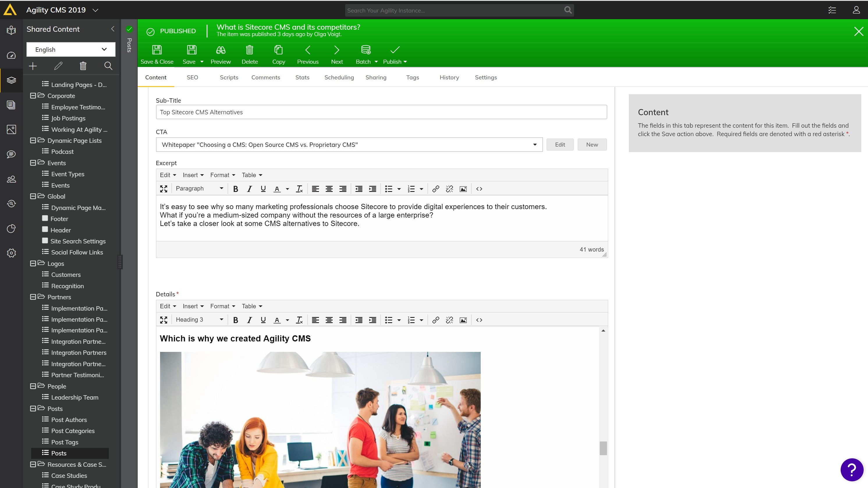
Task: Collapse Shared Content panel chevron
Action: click(x=113, y=29)
